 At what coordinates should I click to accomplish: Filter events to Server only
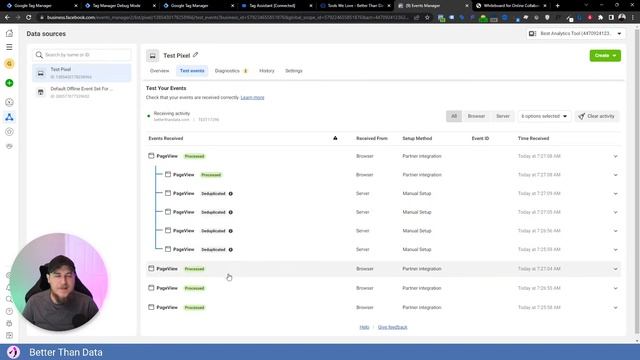[x=502, y=116]
